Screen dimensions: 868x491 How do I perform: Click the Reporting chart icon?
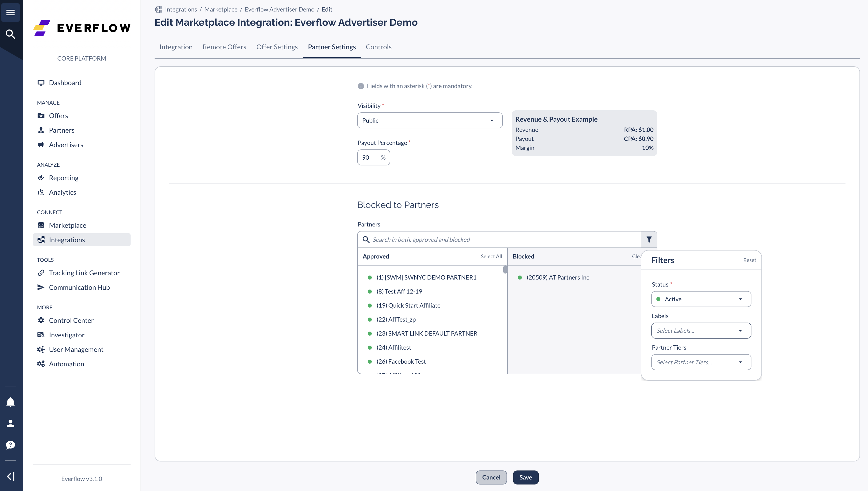(41, 178)
